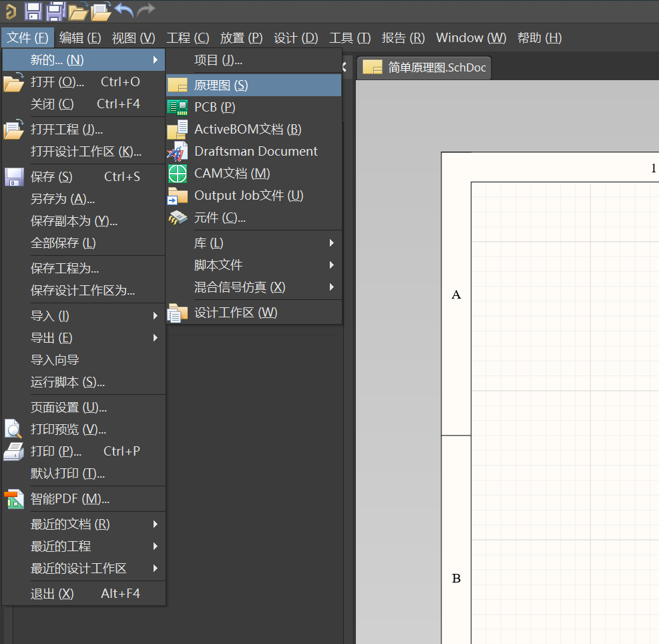Click the Save icon in the top quick-access toolbar
The height and width of the screenshot is (644, 659).
[33, 11]
